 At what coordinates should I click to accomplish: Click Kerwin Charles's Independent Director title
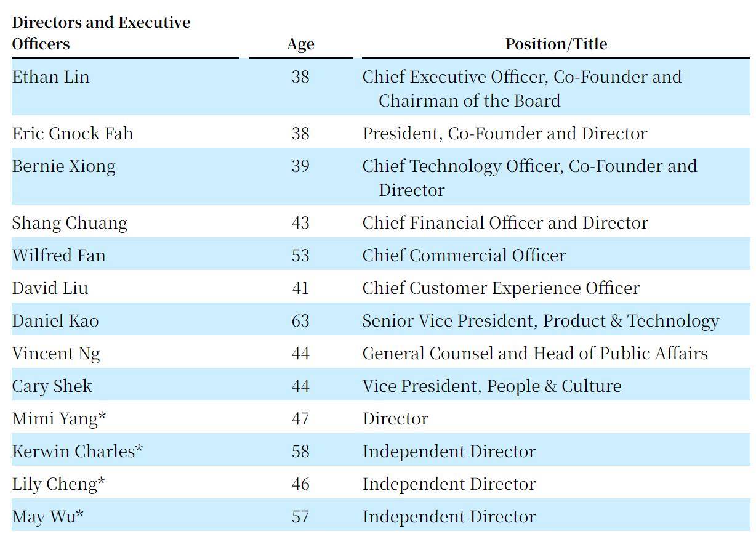pos(449,452)
